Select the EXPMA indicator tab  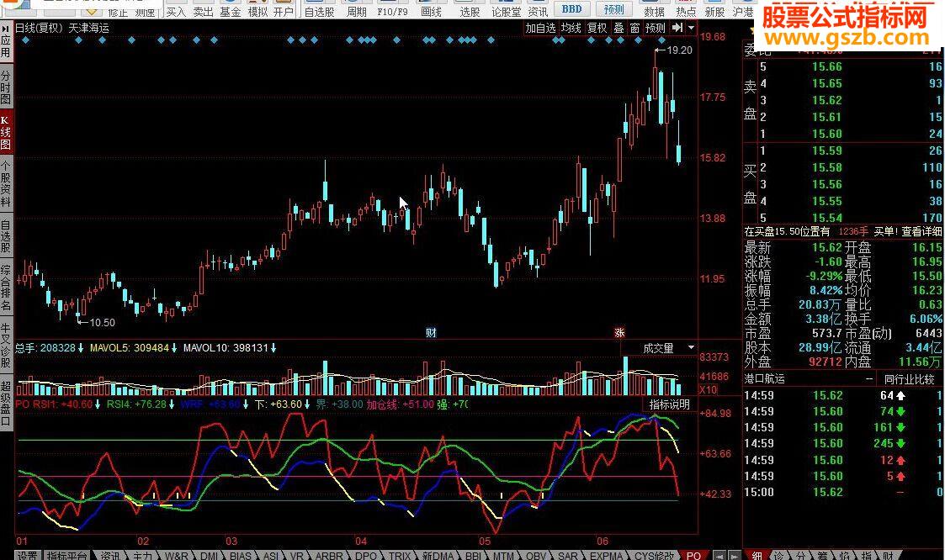pyautogui.click(x=606, y=555)
